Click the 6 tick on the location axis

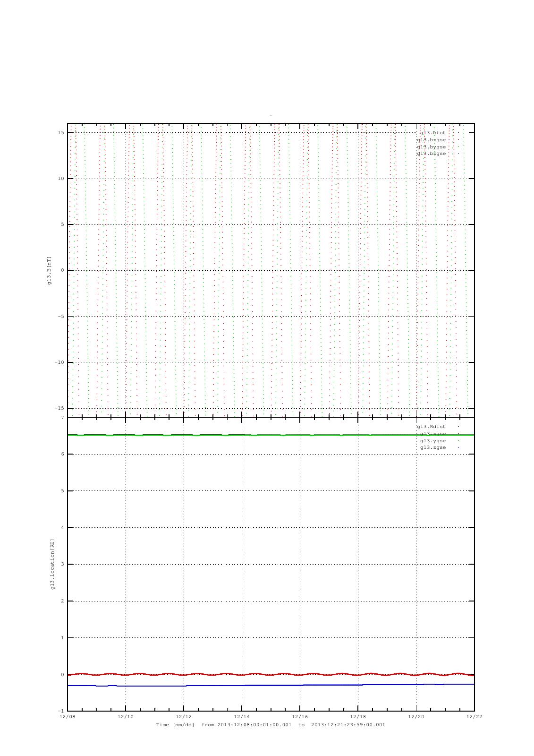[62, 454]
